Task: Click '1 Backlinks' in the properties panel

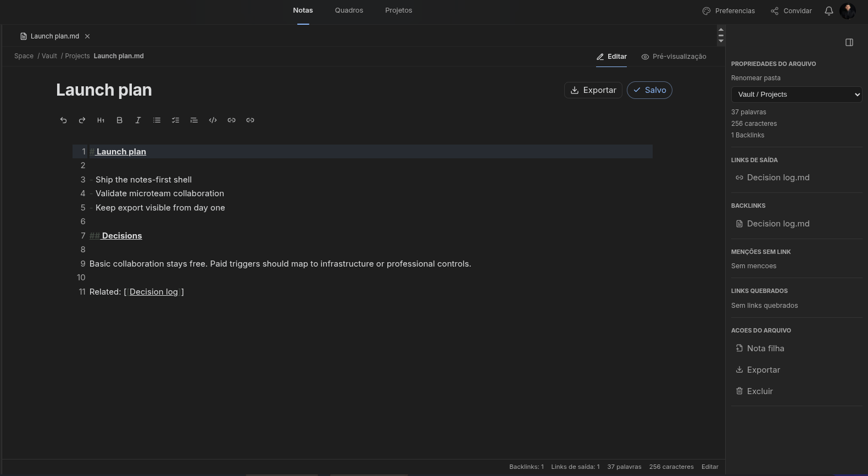Action: click(x=748, y=135)
